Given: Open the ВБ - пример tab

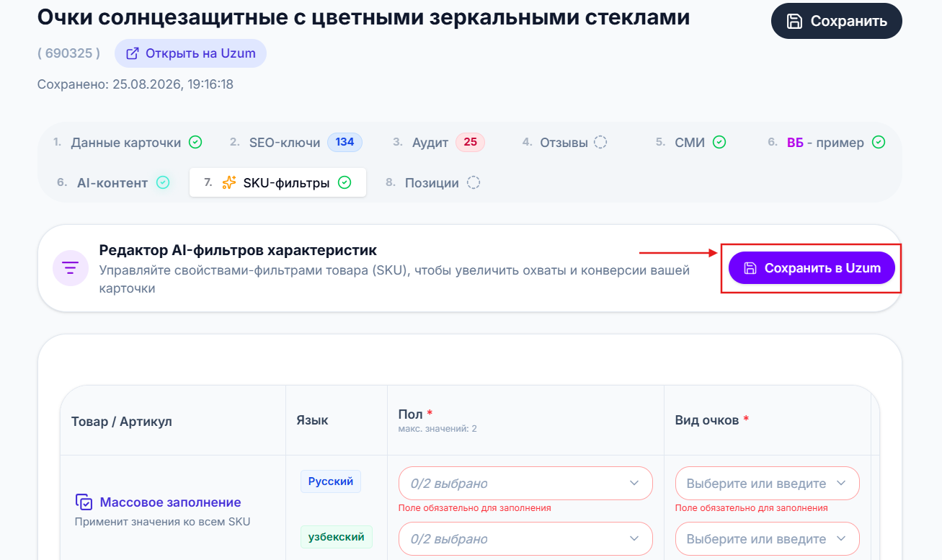Looking at the screenshot, I should (x=826, y=143).
